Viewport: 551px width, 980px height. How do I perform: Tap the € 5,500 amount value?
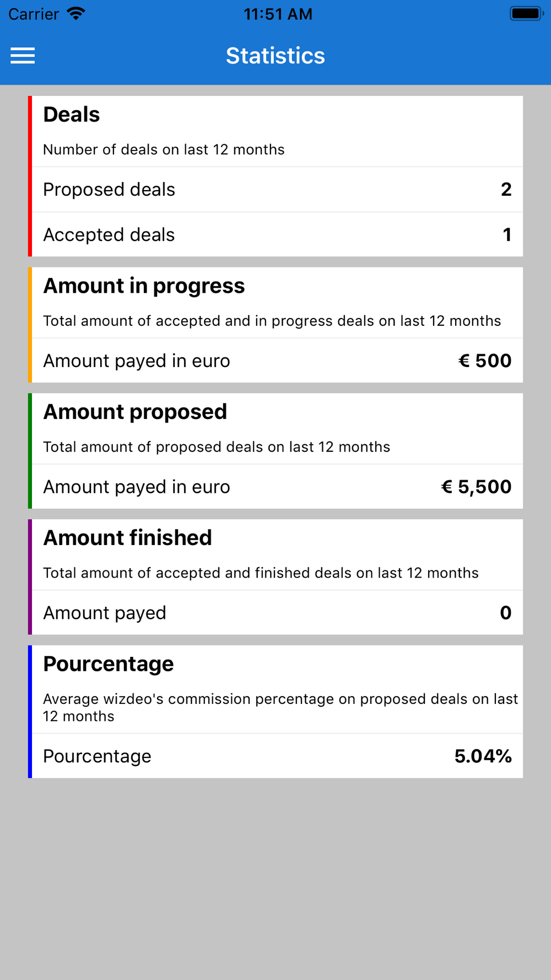click(476, 487)
